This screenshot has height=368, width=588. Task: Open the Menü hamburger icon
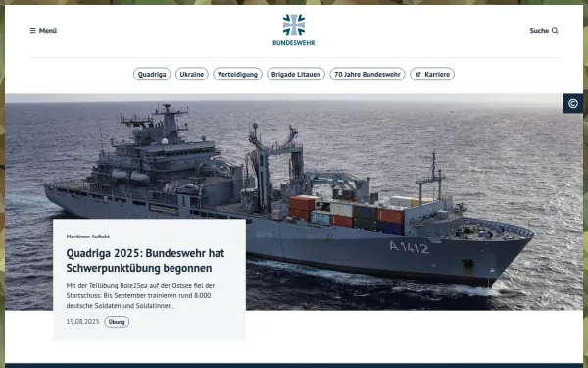pyautogui.click(x=33, y=31)
